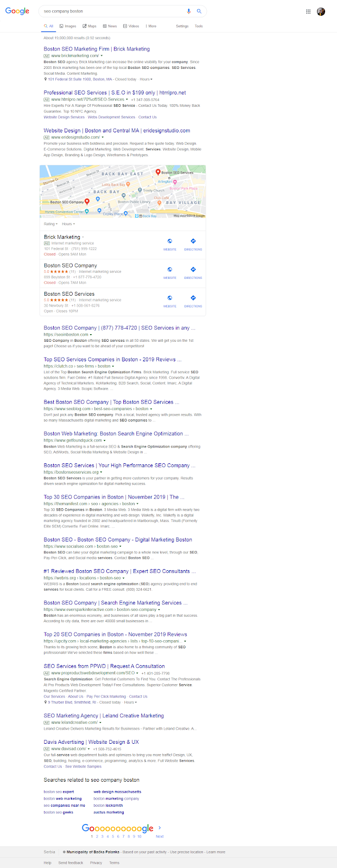Click the voice search microphone icon

pyautogui.click(x=189, y=11)
